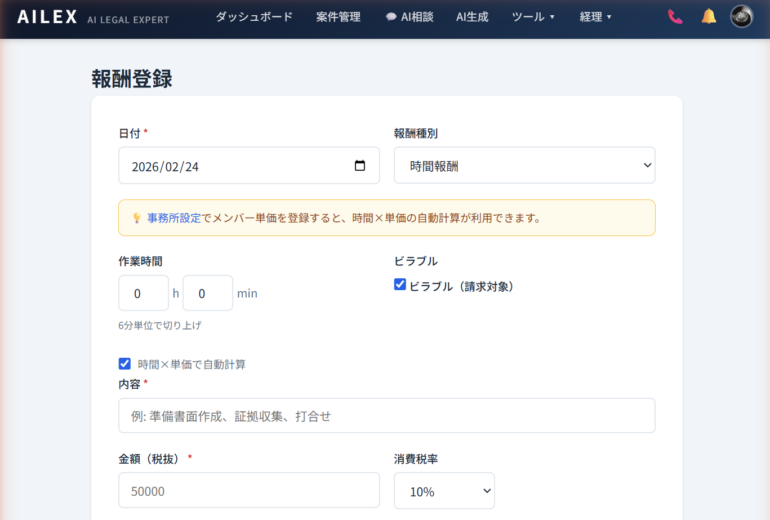Open the notifications bell icon

click(709, 17)
